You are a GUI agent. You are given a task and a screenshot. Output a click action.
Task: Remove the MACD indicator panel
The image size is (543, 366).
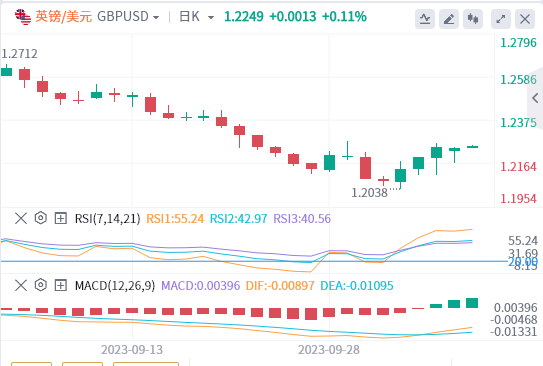pos(21,285)
